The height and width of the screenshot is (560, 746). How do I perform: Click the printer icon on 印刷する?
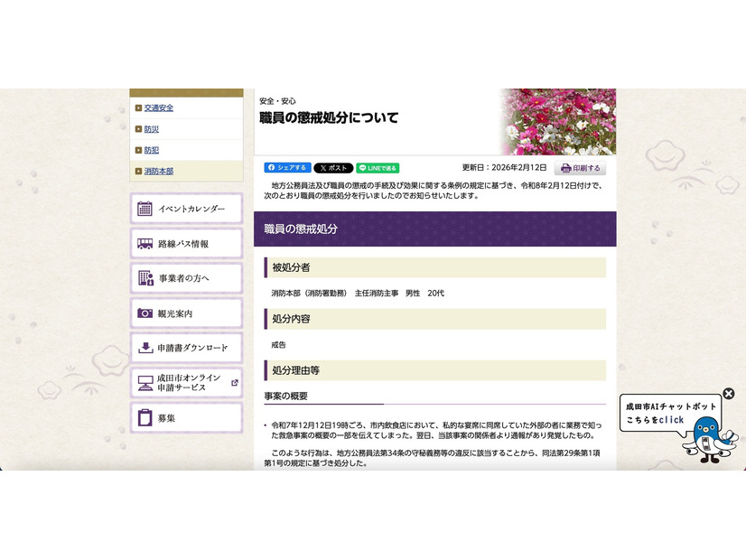pos(565,168)
